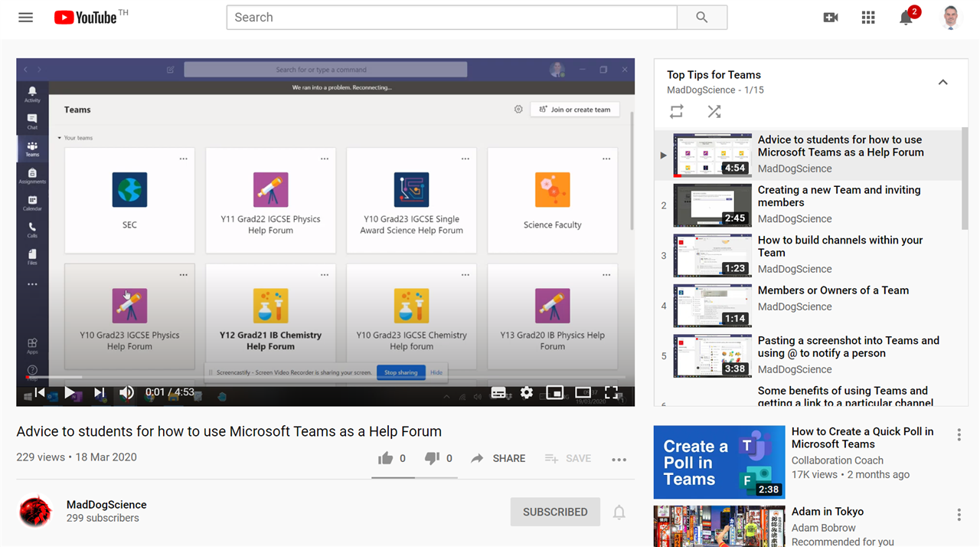This screenshot has height=547, width=980.
Task: Open the MadDogScience channel name link
Action: pos(106,505)
